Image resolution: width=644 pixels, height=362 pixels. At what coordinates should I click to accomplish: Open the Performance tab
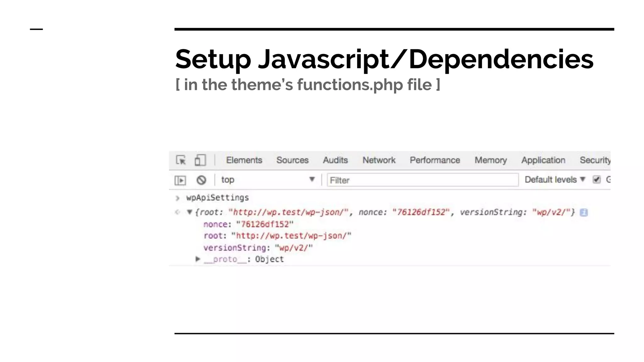tap(435, 160)
